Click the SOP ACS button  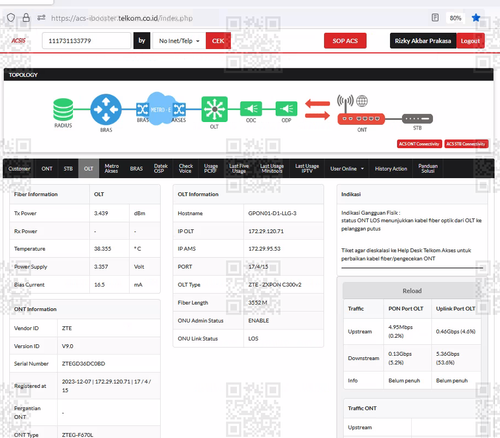(x=345, y=41)
